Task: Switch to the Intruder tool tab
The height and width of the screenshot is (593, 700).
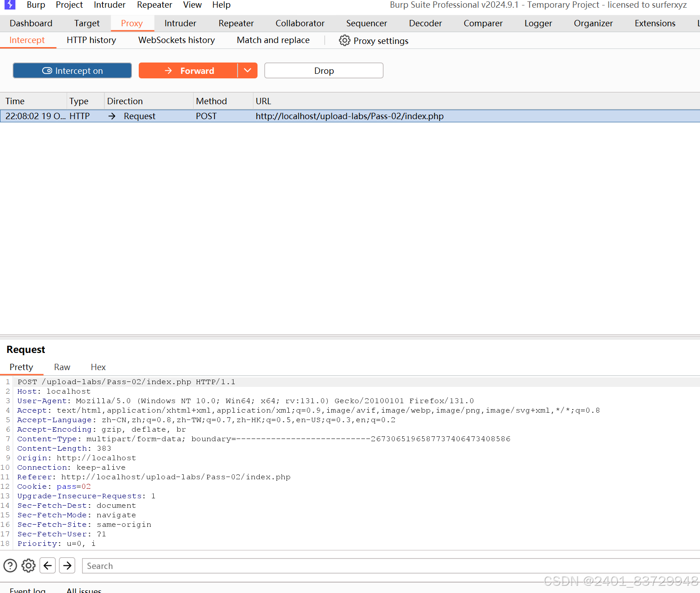Action: coord(180,23)
